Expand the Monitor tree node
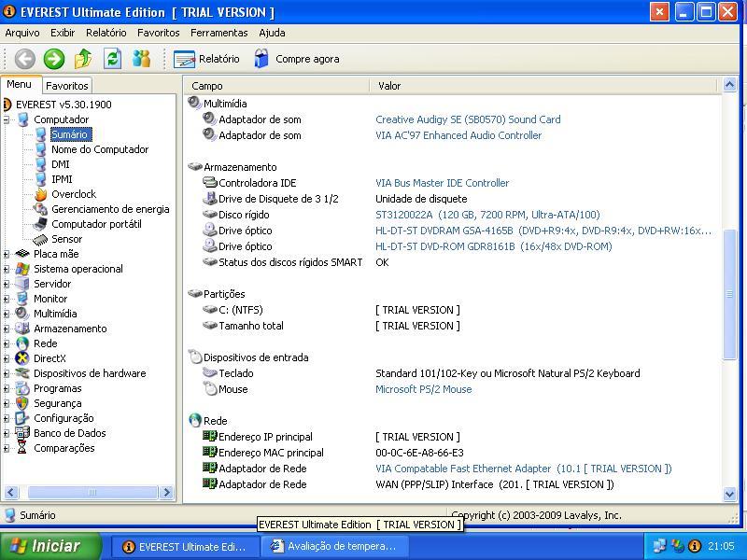747x560 pixels. (7, 299)
